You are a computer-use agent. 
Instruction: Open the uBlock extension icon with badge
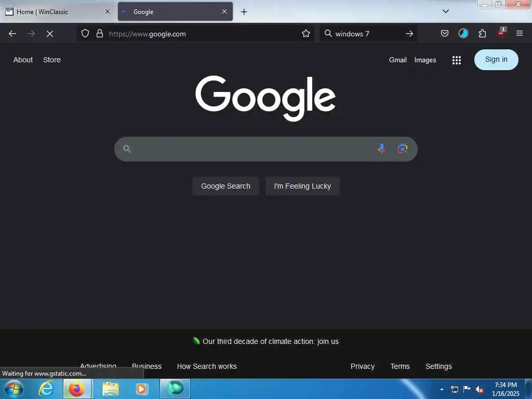click(x=501, y=33)
